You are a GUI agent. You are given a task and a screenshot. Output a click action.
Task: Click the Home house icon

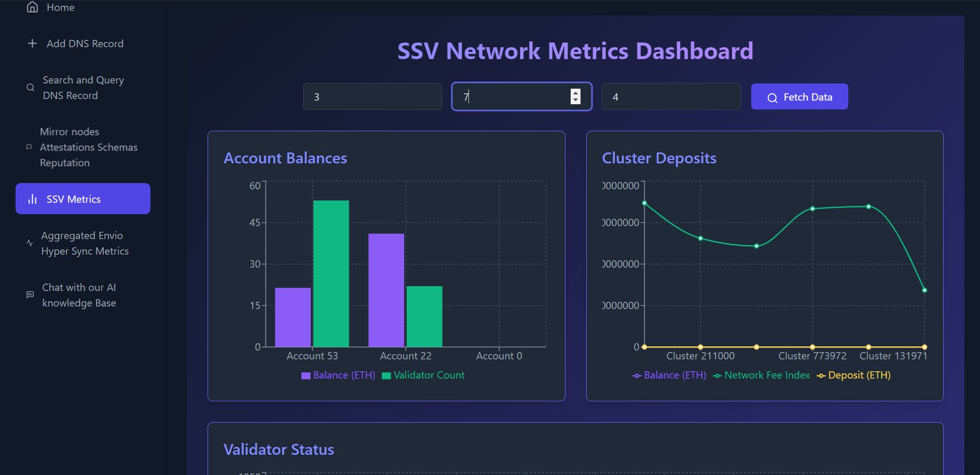32,7
